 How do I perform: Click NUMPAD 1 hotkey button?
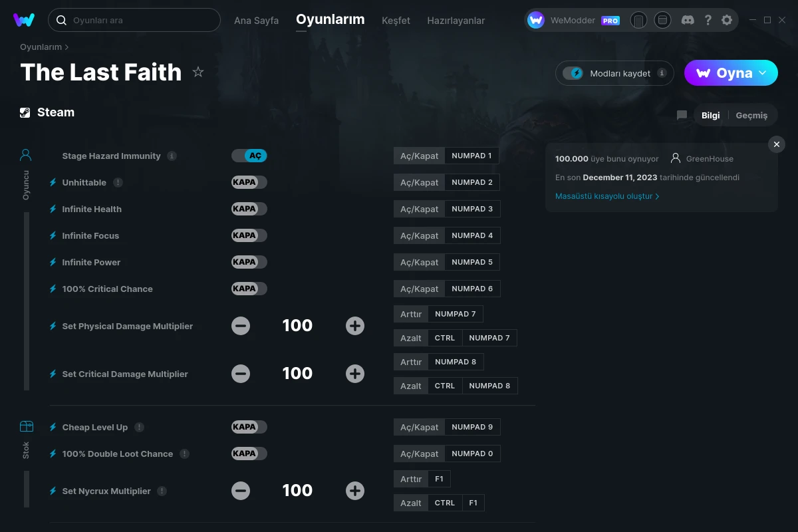471,156
